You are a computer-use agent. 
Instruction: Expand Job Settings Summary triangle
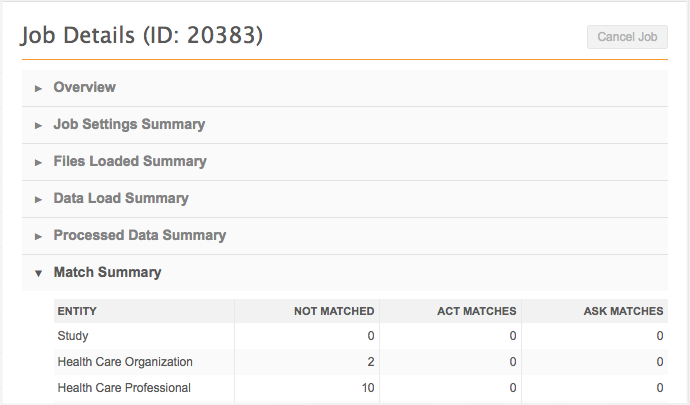click(38, 125)
